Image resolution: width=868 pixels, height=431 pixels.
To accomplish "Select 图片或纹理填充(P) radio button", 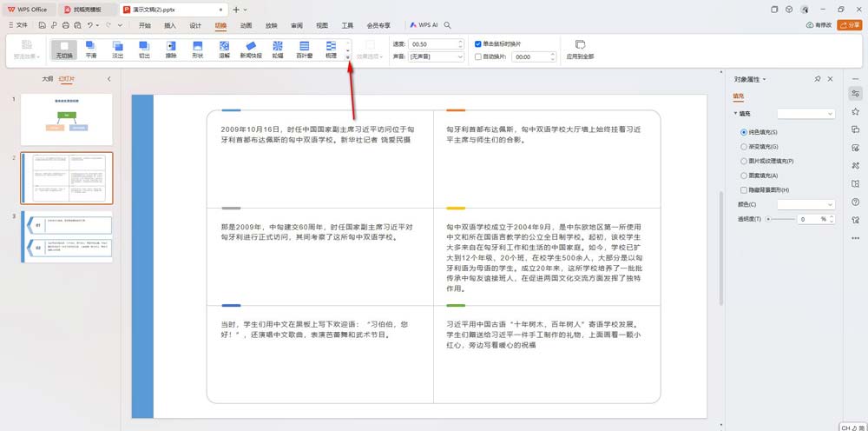I will [x=744, y=162].
